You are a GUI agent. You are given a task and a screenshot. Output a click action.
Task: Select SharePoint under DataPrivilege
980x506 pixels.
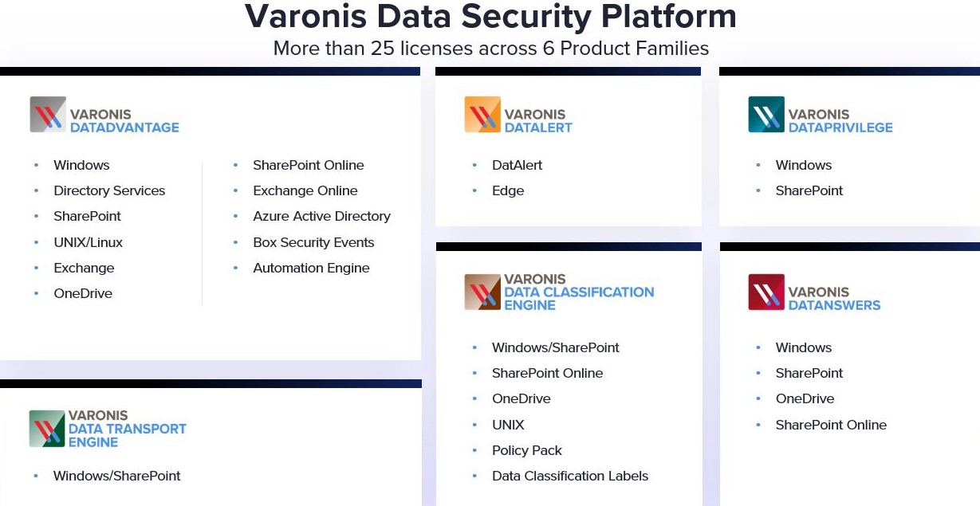809,190
